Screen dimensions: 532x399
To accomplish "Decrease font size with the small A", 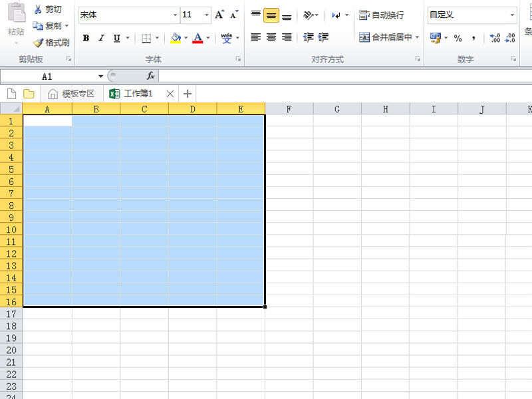I will tap(235, 15).
